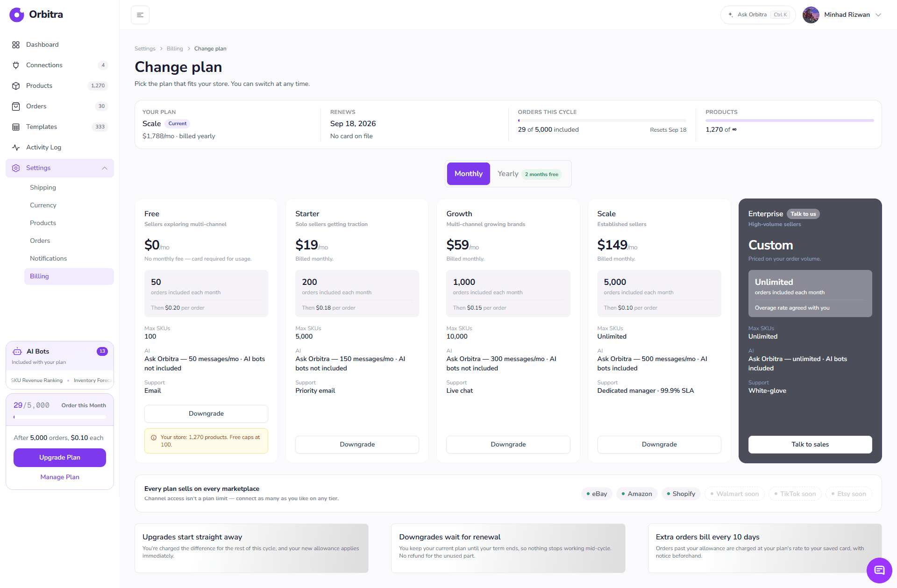Screen dimensions: 897x588
Task: Downgrade to the Starter plan
Action: click(x=357, y=445)
